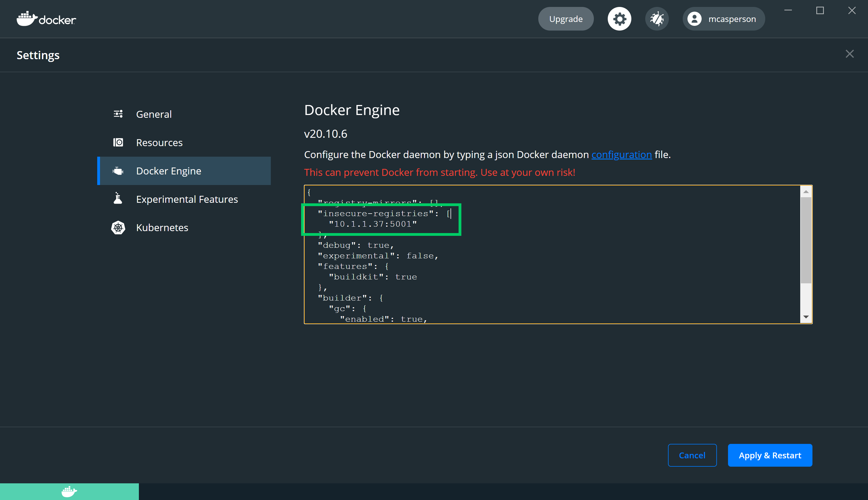Image resolution: width=868 pixels, height=500 pixels.
Task: Select the Docker Engine menu item
Action: coord(169,171)
